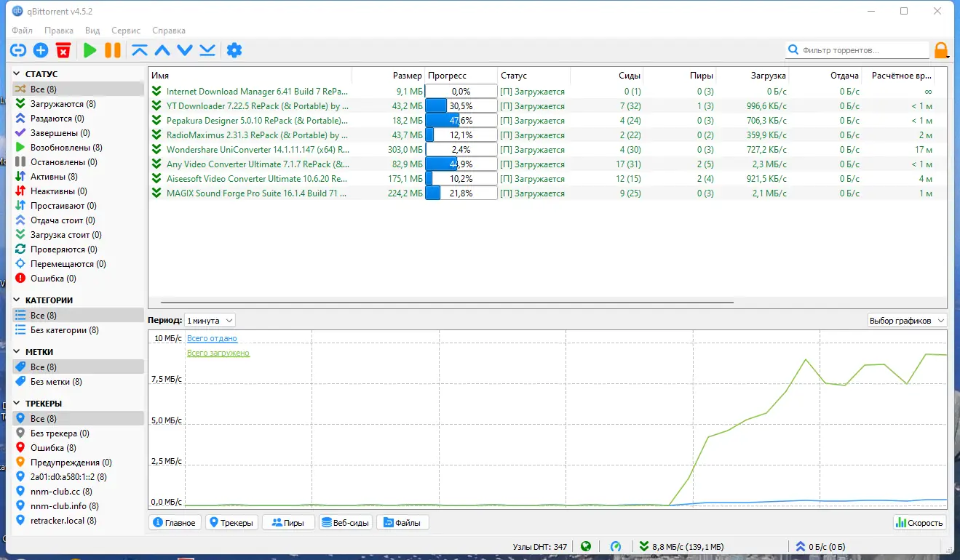Move torrent to top of queue
This screenshot has height=560, width=960.
140,50
